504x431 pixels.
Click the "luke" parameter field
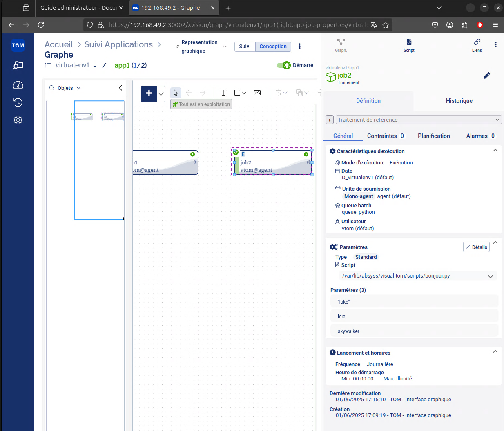[414, 302]
